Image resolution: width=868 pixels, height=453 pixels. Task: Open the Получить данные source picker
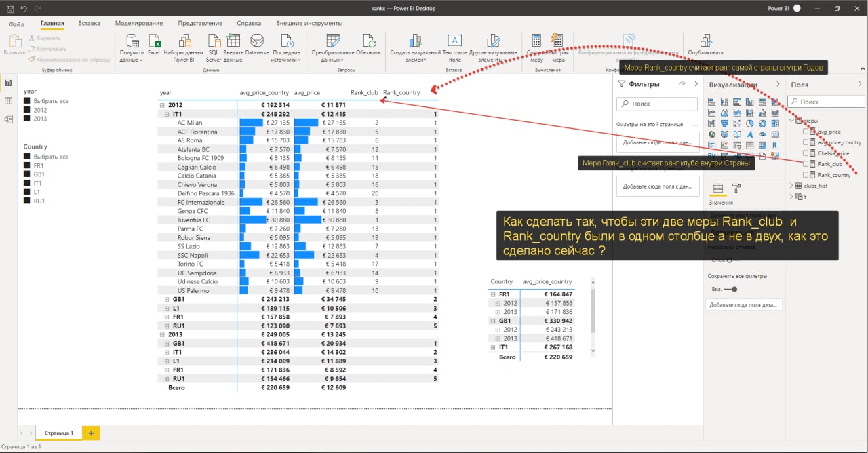[132, 49]
